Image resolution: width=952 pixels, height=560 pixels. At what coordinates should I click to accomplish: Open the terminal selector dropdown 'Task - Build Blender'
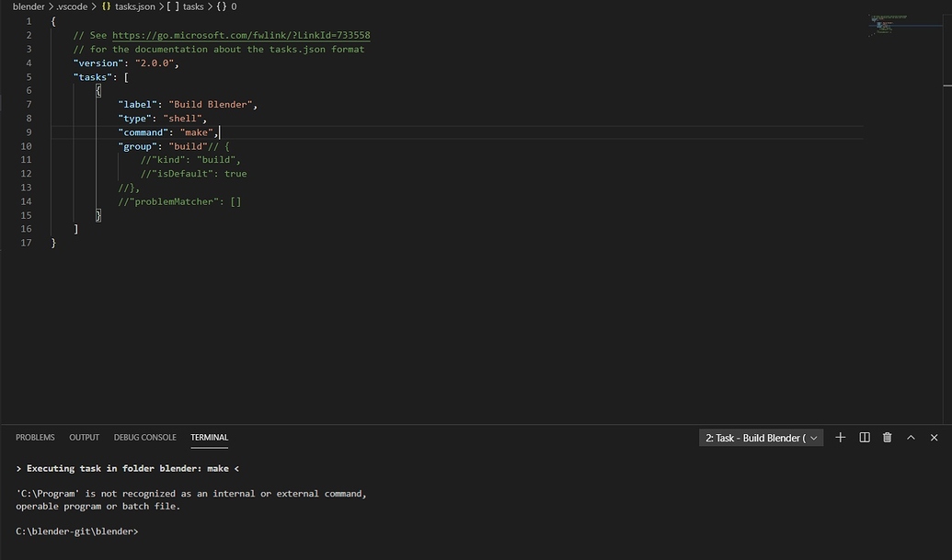coord(761,438)
